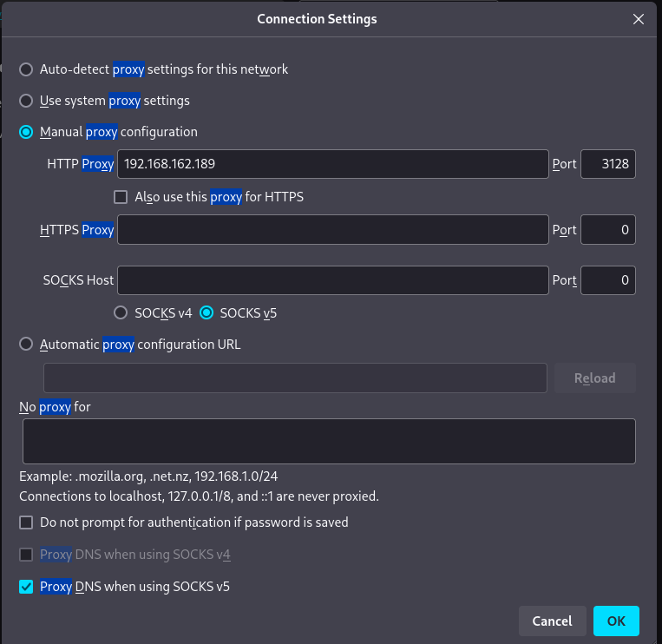This screenshot has width=662, height=644.
Task: Choose Automatic proxy configuration URL option
Action: [x=26, y=345]
